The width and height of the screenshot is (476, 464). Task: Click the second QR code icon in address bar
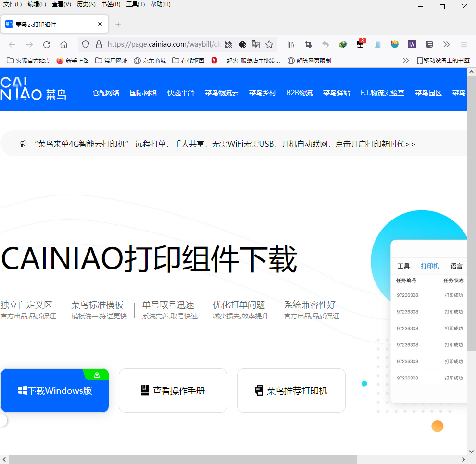[242, 45]
